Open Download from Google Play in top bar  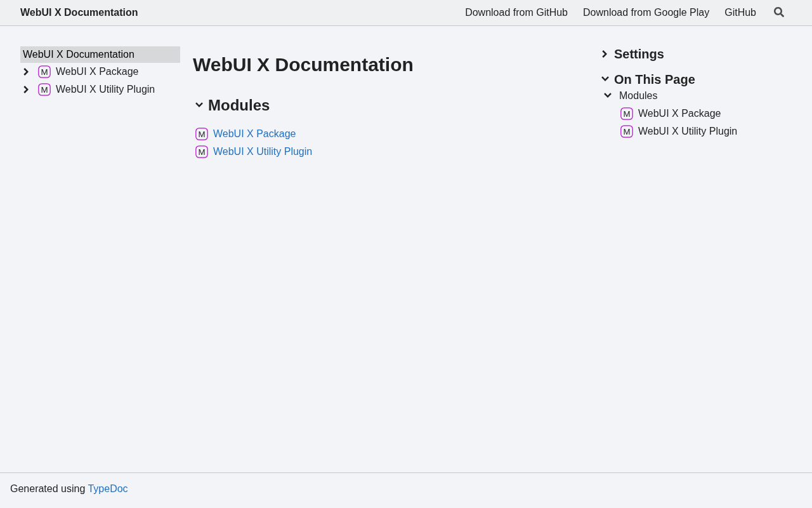(x=646, y=13)
